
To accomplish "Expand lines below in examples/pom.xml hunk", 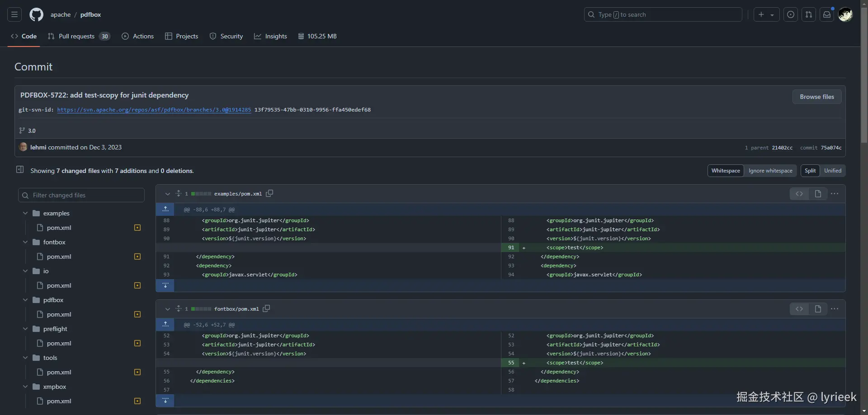I will [165, 285].
